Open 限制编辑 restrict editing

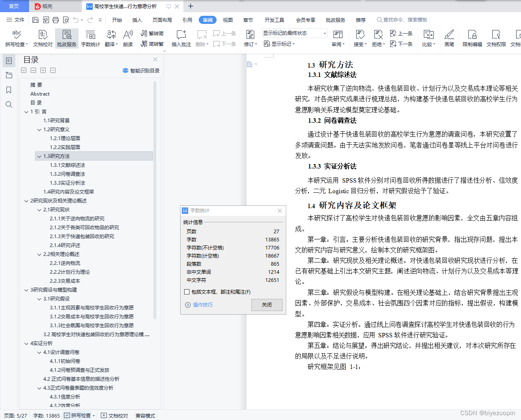pos(472,38)
